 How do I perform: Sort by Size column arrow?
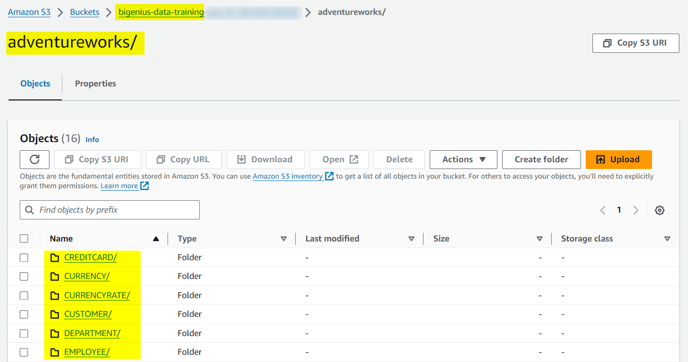(x=539, y=239)
